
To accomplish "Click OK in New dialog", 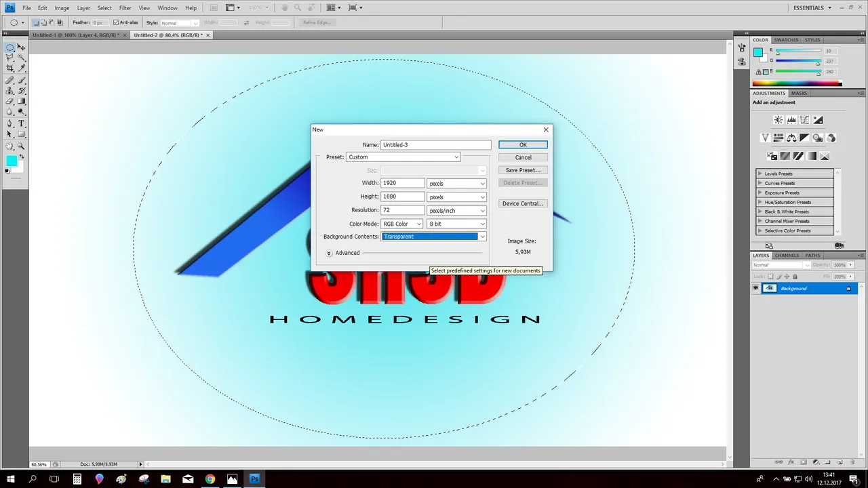I will (523, 144).
